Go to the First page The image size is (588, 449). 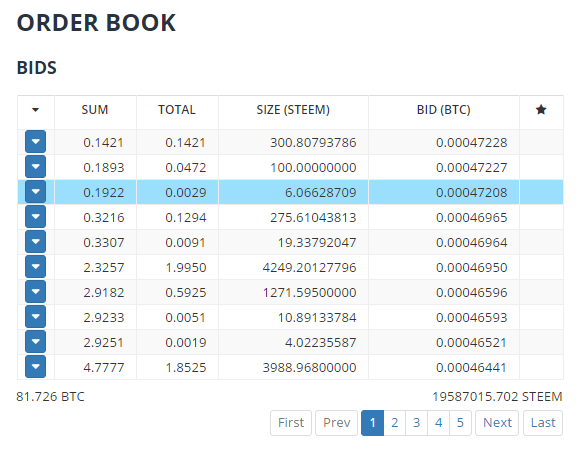tap(291, 423)
